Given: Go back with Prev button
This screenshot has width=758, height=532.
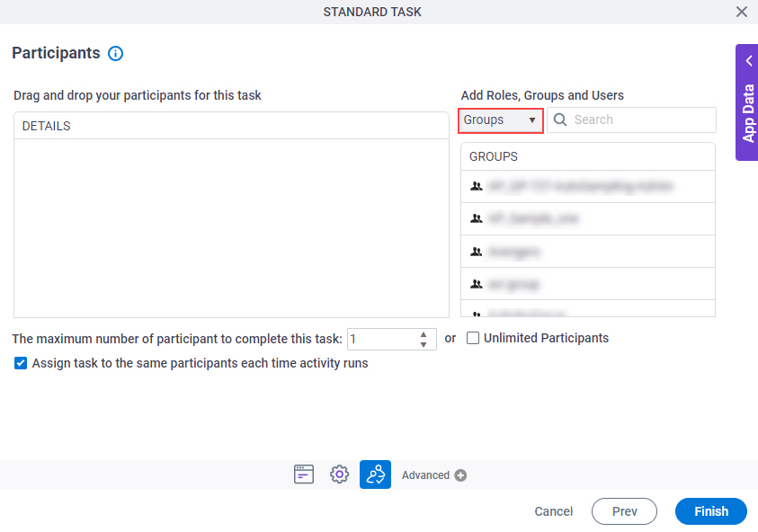Looking at the screenshot, I should pyautogui.click(x=624, y=511).
